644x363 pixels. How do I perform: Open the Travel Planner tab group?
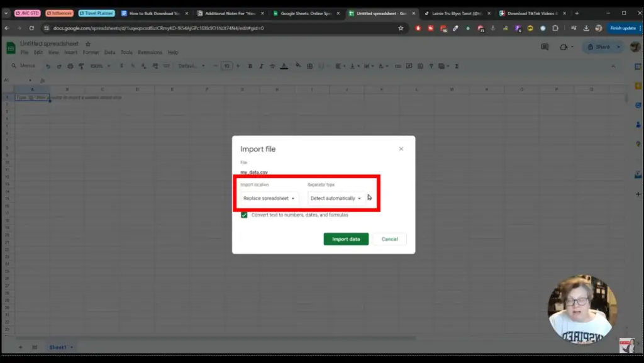pos(97,13)
